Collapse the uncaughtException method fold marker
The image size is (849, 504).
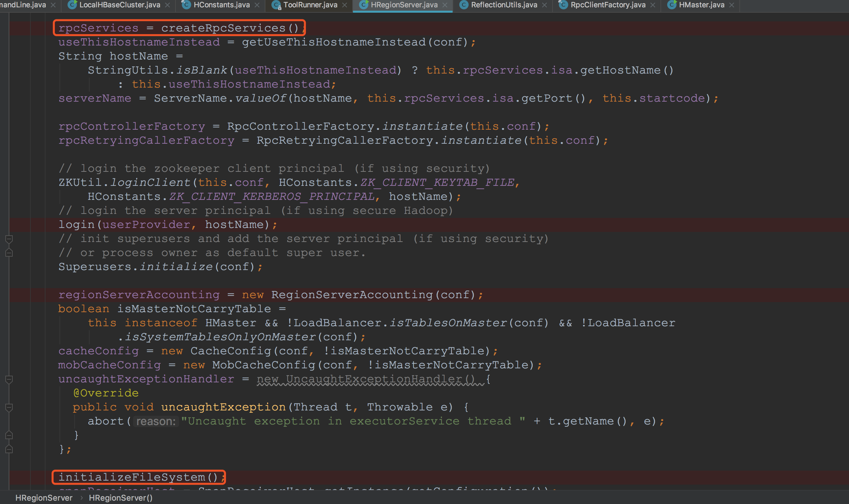click(9, 407)
